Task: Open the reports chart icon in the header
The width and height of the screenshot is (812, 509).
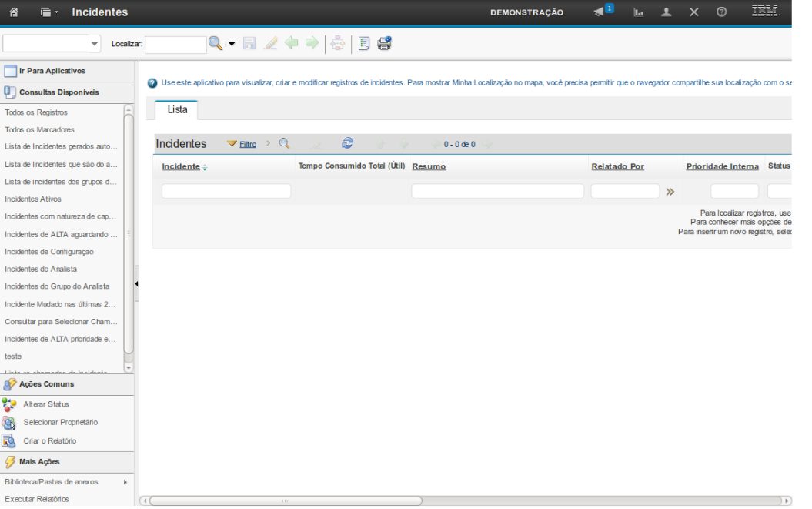Action: pyautogui.click(x=638, y=12)
